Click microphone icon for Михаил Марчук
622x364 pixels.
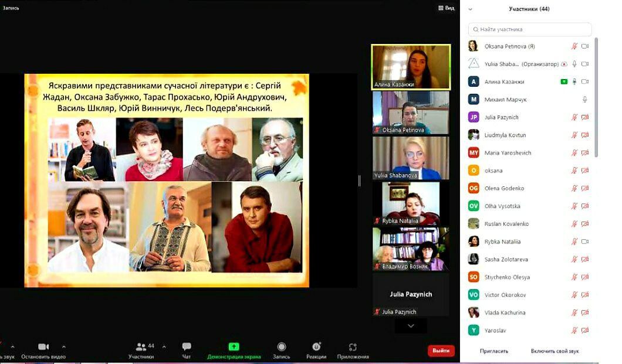(584, 100)
